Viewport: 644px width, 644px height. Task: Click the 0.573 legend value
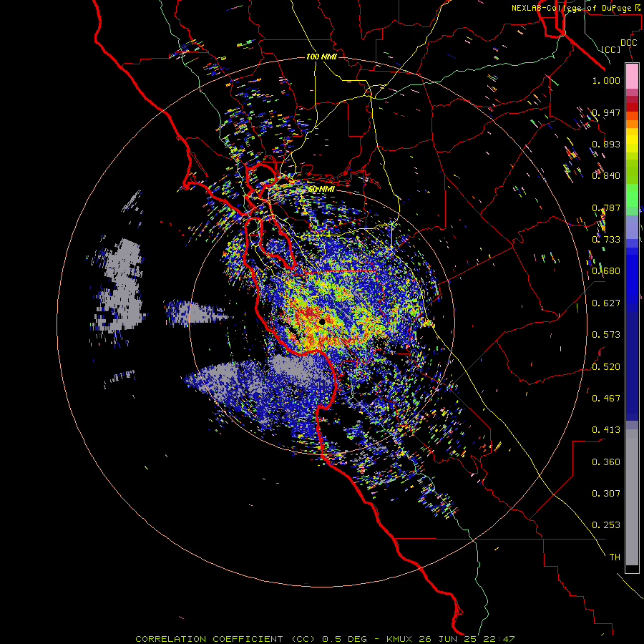(x=606, y=334)
